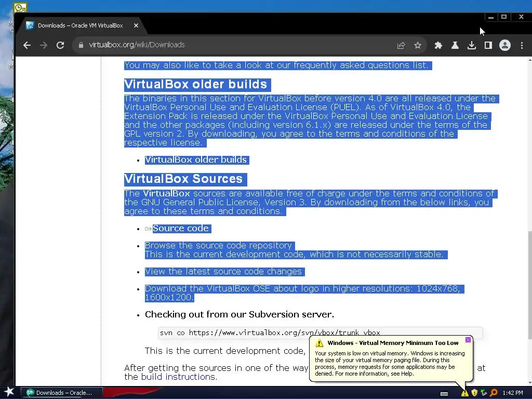Bookmark this page with the star icon
The image size is (532, 399).
tap(418, 45)
